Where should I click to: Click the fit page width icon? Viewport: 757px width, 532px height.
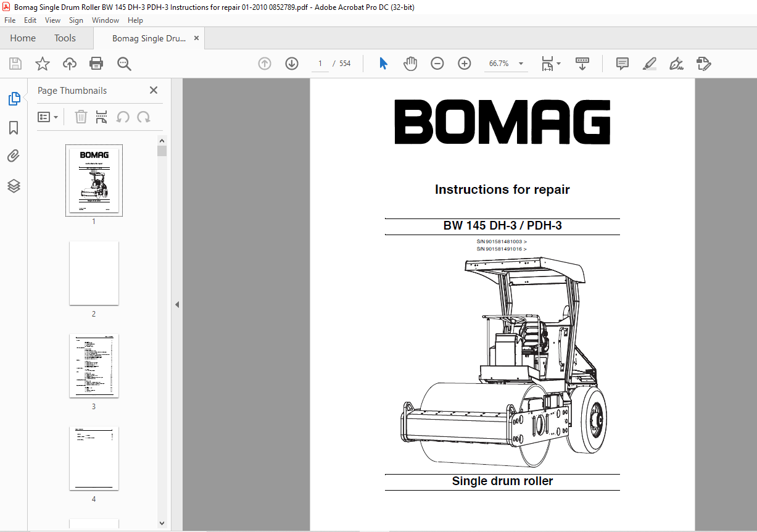pos(547,64)
